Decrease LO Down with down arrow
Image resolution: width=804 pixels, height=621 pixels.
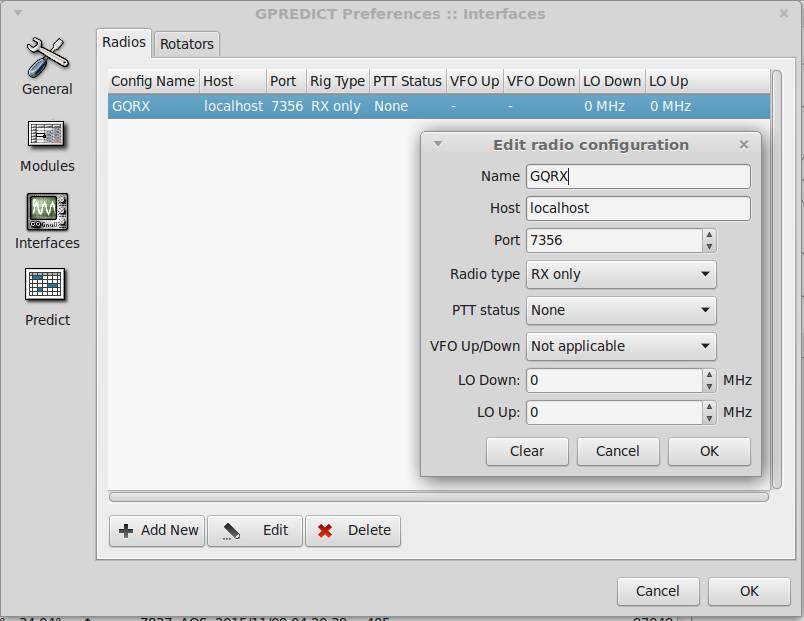(x=709, y=387)
